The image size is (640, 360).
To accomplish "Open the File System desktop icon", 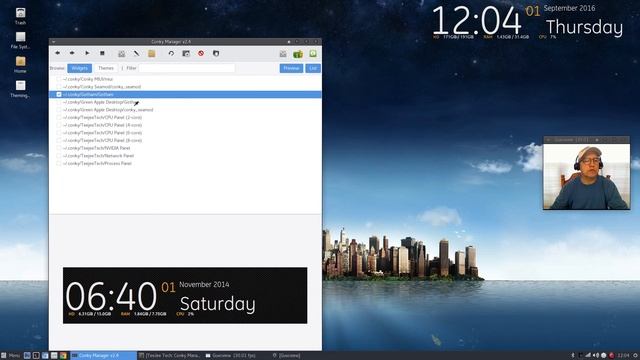I will (20, 40).
